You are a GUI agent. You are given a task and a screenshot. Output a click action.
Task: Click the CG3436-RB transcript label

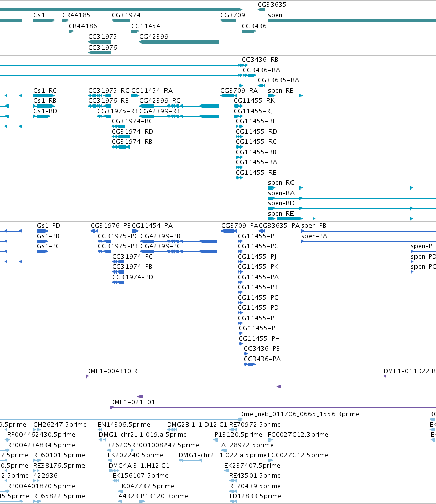click(260, 60)
